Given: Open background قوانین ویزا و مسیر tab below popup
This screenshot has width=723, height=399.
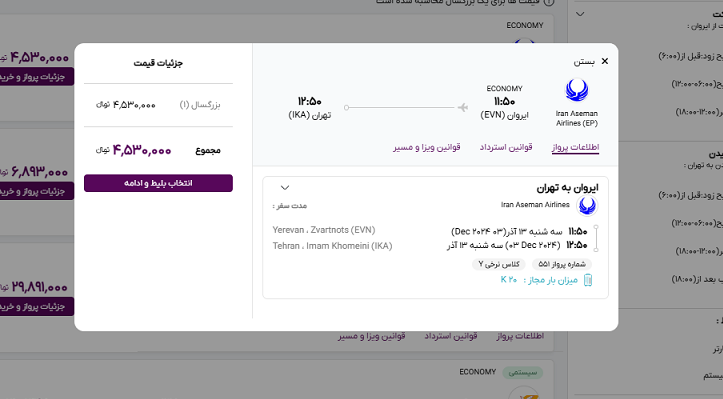Looking at the screenshot, I should pos(371,336).
